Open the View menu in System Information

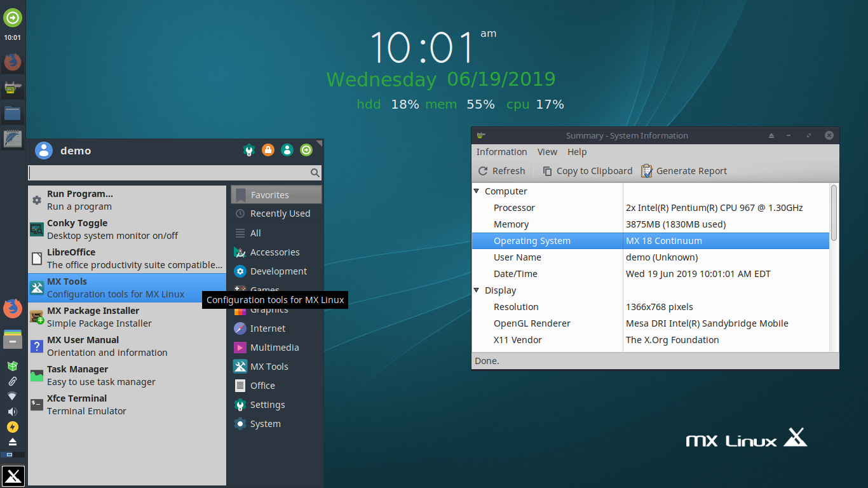pos(547,152)
